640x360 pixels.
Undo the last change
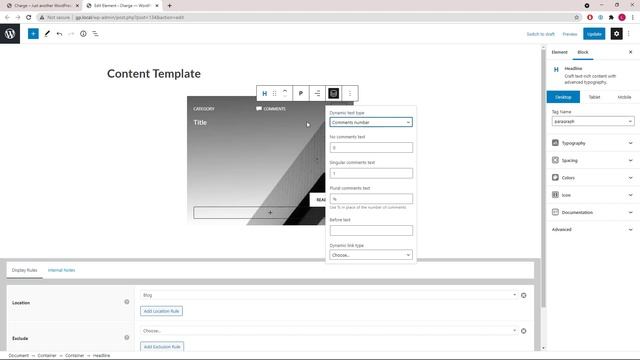pos(60,34)
